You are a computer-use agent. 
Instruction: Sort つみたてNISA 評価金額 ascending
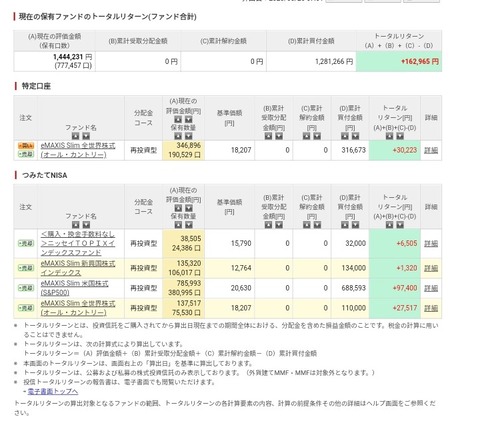click(178, 208)
